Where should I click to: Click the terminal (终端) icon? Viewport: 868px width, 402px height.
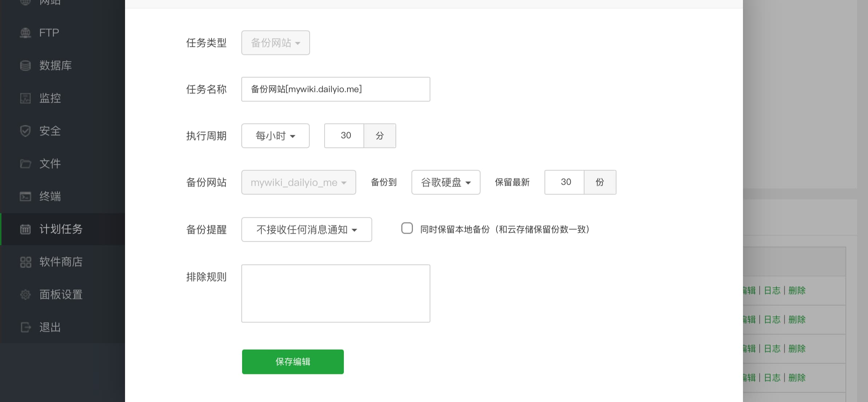click(x=25, y=196)
